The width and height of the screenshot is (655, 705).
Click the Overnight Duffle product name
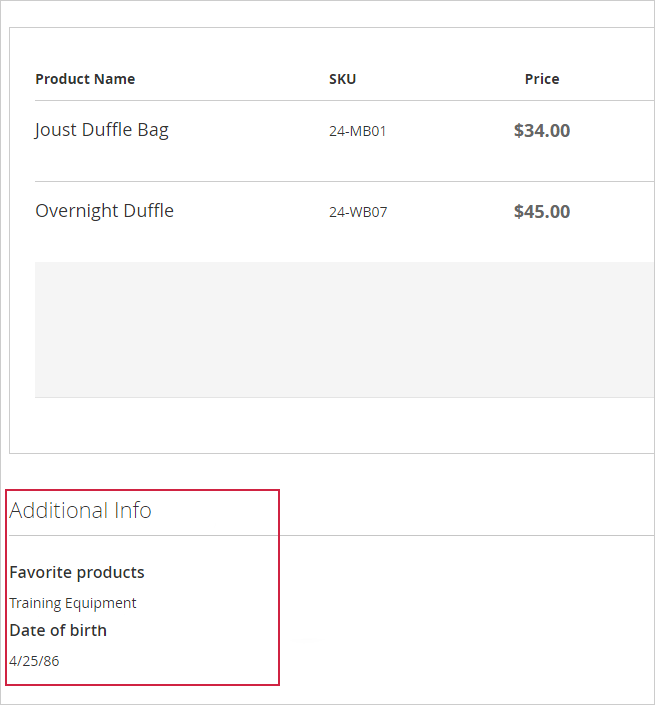click(104, 211)
